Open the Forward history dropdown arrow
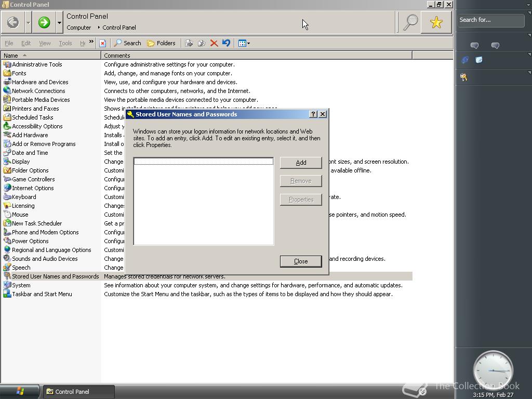 click(59, 22)
